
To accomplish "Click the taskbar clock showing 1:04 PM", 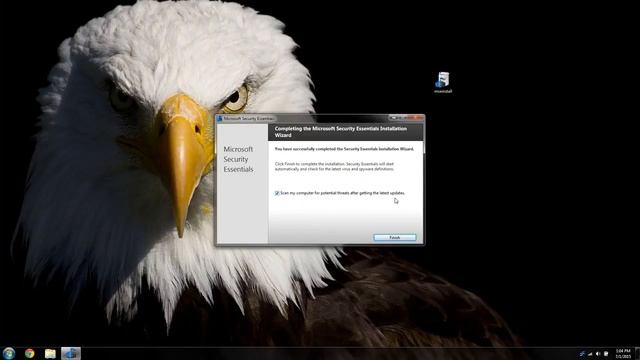I will coord(623,354).
